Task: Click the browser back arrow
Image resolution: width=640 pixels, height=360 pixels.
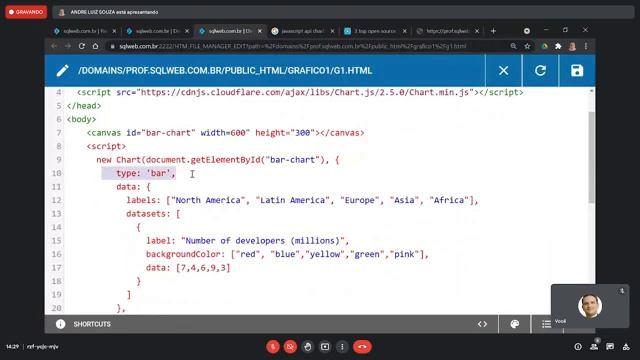Action: tap(54, 46)
